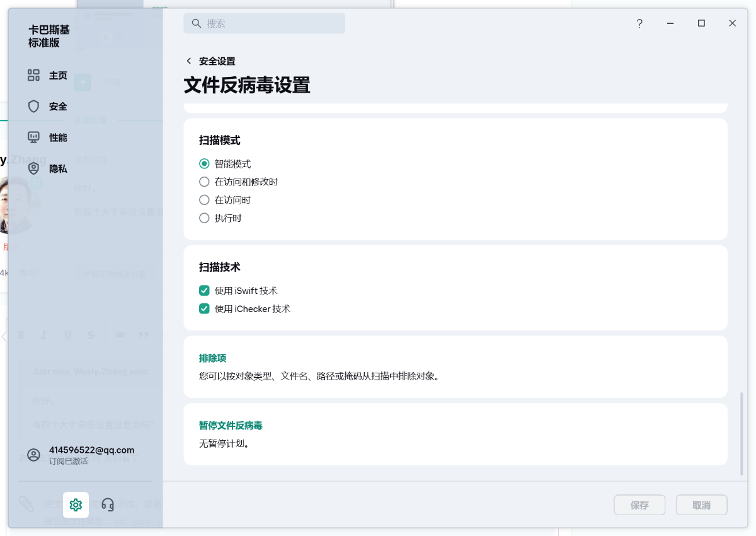756x536 pixels.
Task: Go back with the arrow beside 安全设置
Action: point(188,61)
